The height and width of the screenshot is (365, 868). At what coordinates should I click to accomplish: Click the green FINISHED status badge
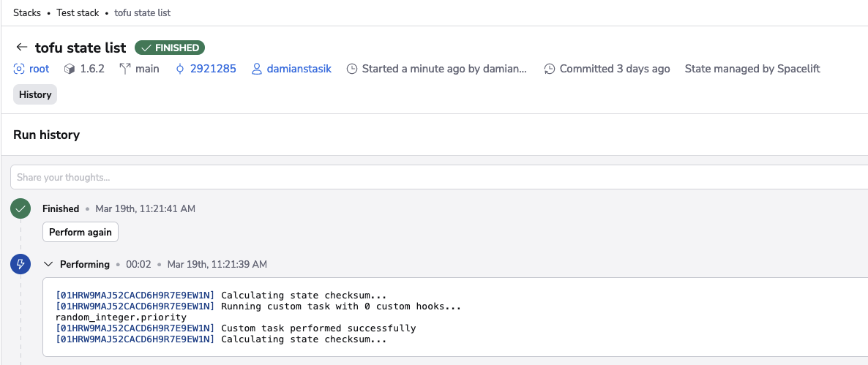[x=170, y=48]
